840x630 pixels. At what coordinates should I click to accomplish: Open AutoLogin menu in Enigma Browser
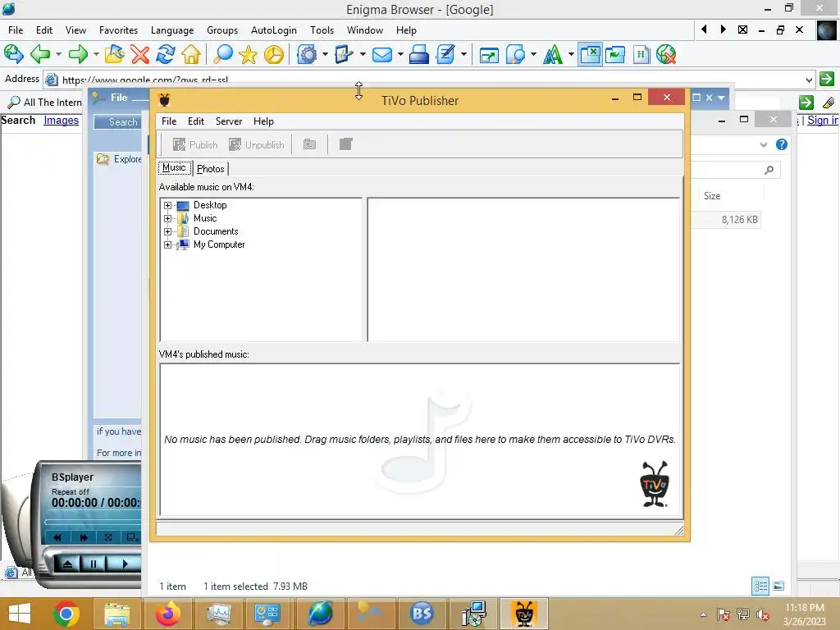pos(274,30)
